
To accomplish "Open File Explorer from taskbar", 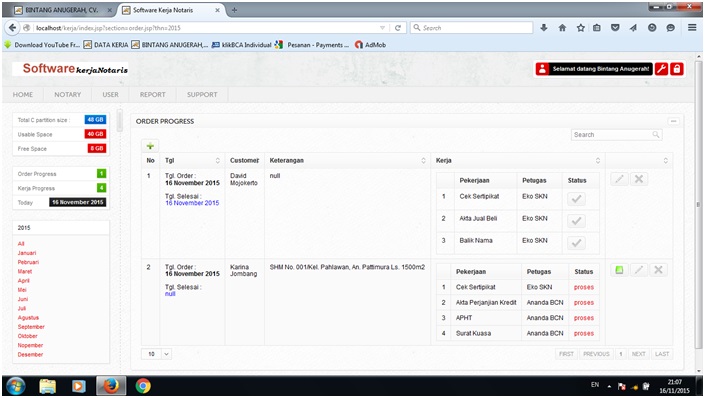I will point(48,386).
